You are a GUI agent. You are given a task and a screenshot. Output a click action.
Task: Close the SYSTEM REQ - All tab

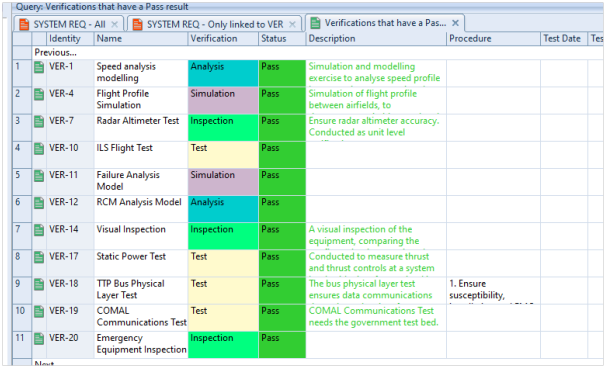114,24
